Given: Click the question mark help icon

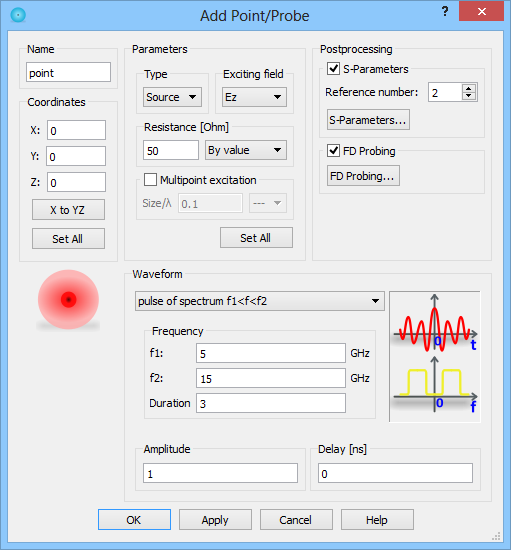Looking at the screenshot, I should (x=445, y=12).
